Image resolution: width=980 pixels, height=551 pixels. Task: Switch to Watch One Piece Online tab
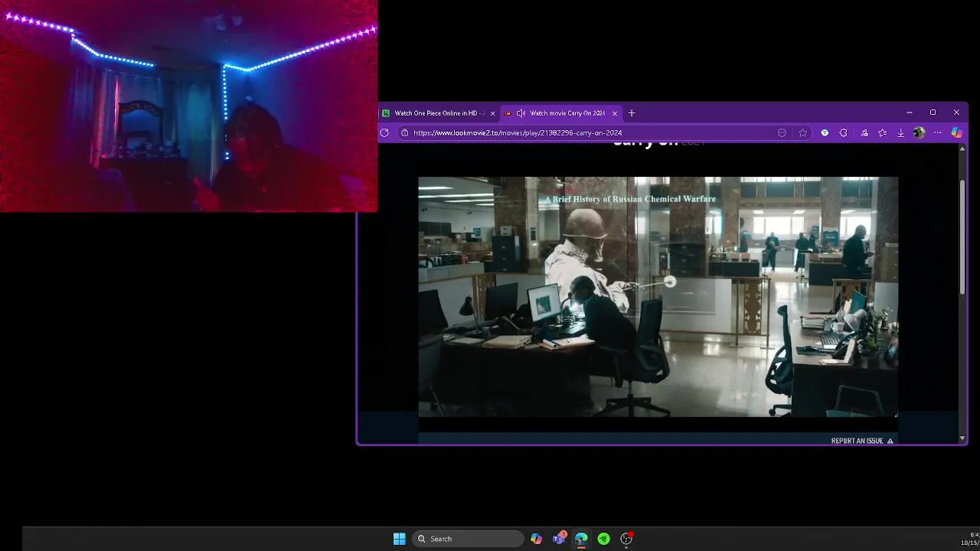[439, 113]
